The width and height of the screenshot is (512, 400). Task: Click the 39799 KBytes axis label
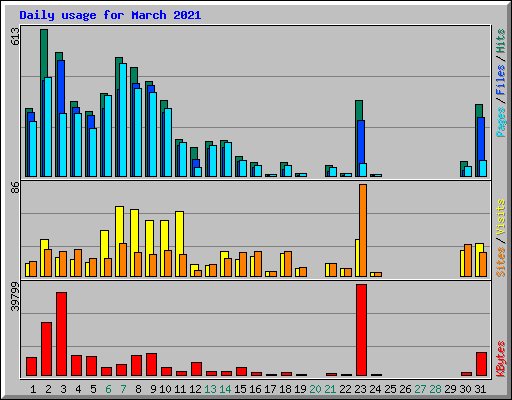click(15, 296)
